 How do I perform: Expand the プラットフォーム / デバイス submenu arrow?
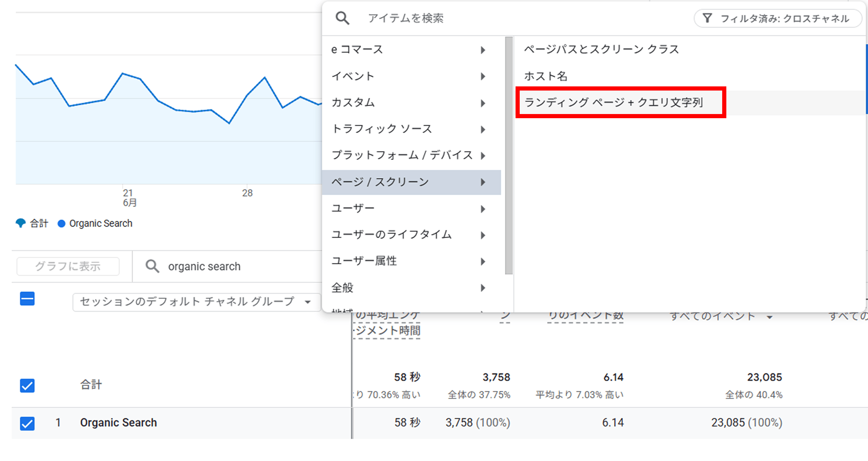483,156
